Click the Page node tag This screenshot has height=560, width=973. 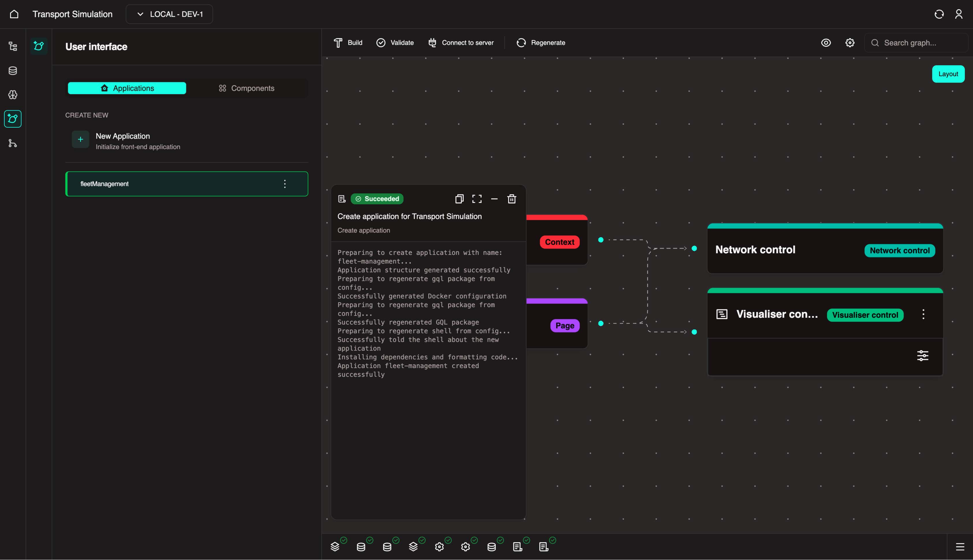[x=564, y=325]
